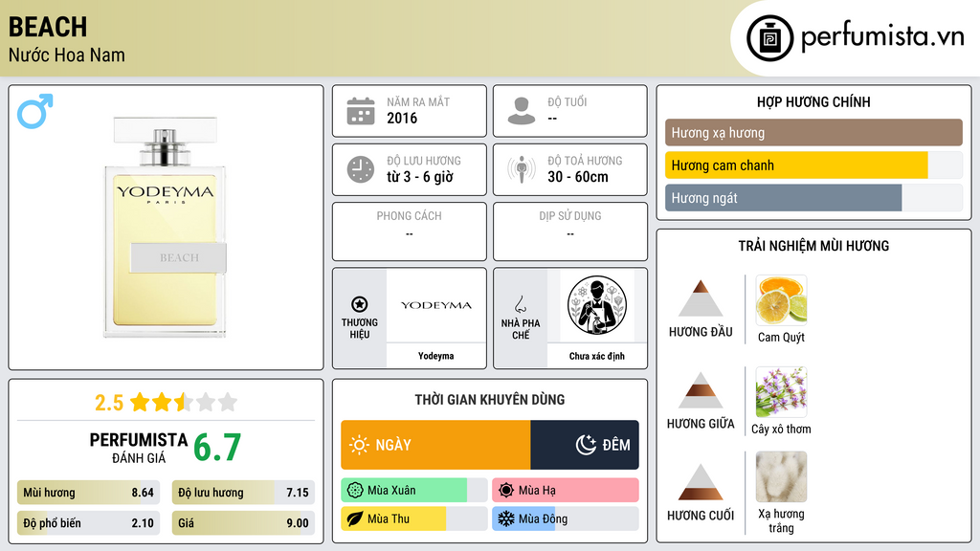Click the Phong cách card

pos(410,231)
